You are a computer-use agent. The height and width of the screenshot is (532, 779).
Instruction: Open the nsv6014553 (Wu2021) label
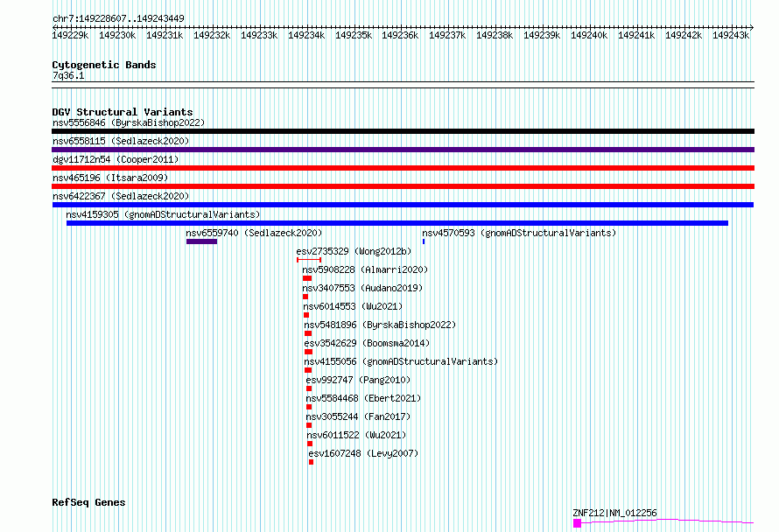click(x=353, y=306)
